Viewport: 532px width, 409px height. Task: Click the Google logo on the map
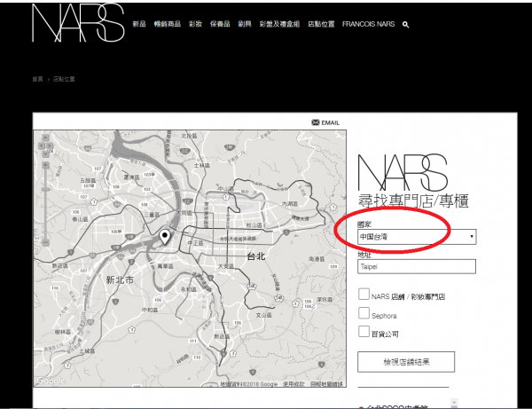click(51, 381)
